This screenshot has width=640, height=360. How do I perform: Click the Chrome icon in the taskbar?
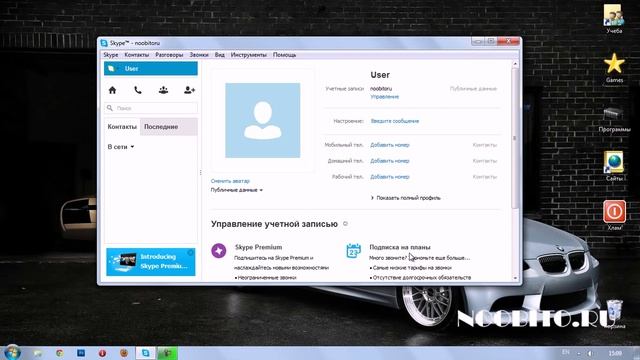click(60, 353)
